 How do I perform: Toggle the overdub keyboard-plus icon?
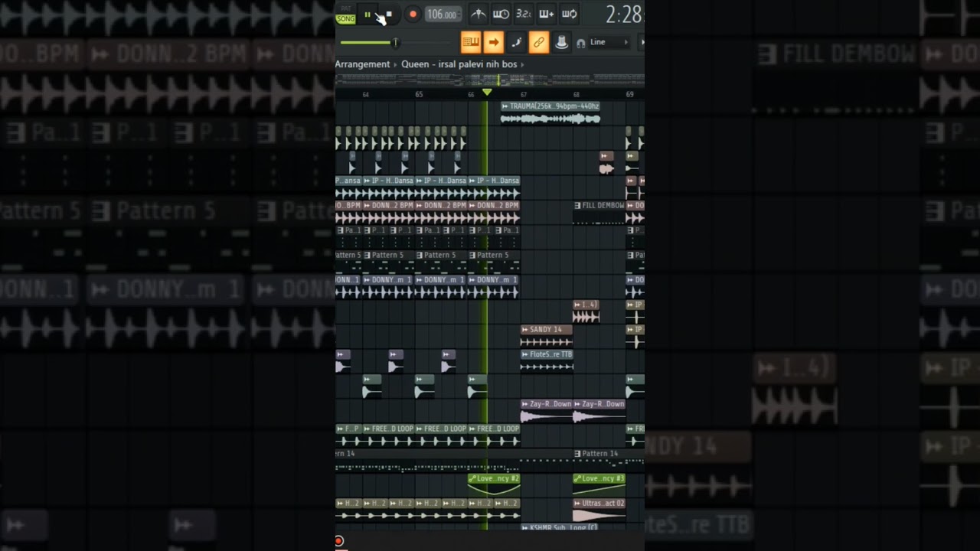547,14
